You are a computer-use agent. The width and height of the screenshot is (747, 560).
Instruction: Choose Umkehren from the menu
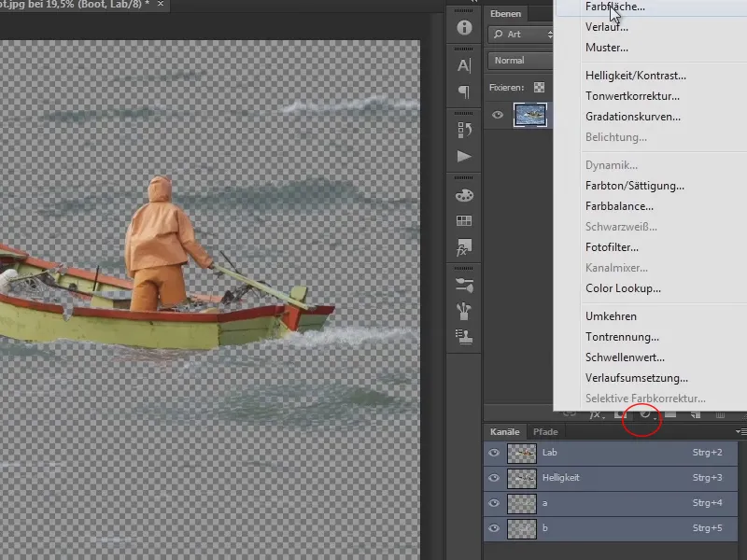click(x=611, y=316)
